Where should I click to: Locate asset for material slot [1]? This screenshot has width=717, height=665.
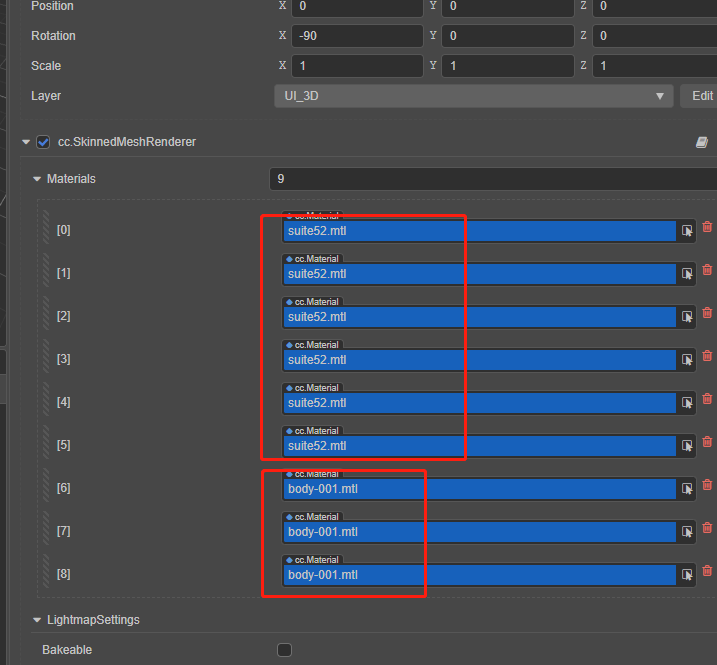point(687,274)
